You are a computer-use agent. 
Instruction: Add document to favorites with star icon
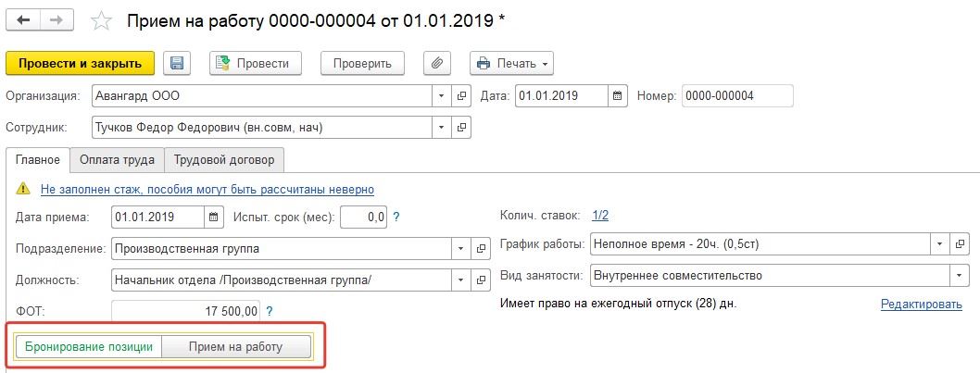click(x=101, y=20)
